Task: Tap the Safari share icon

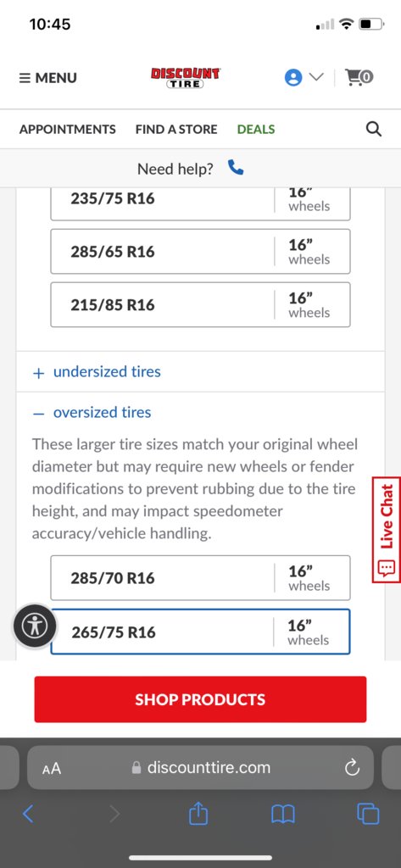Action: coord(198,814)
